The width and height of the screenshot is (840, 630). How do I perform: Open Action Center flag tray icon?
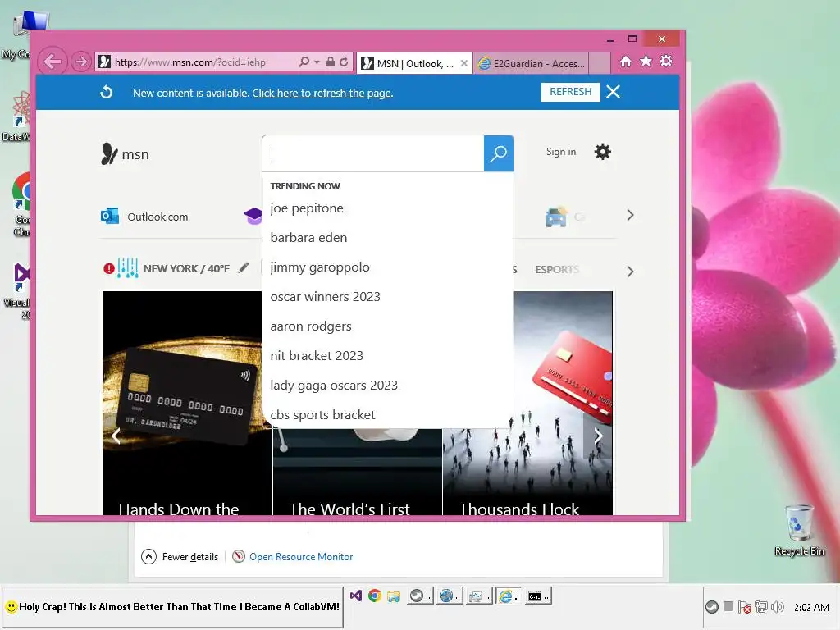(744, 607)
